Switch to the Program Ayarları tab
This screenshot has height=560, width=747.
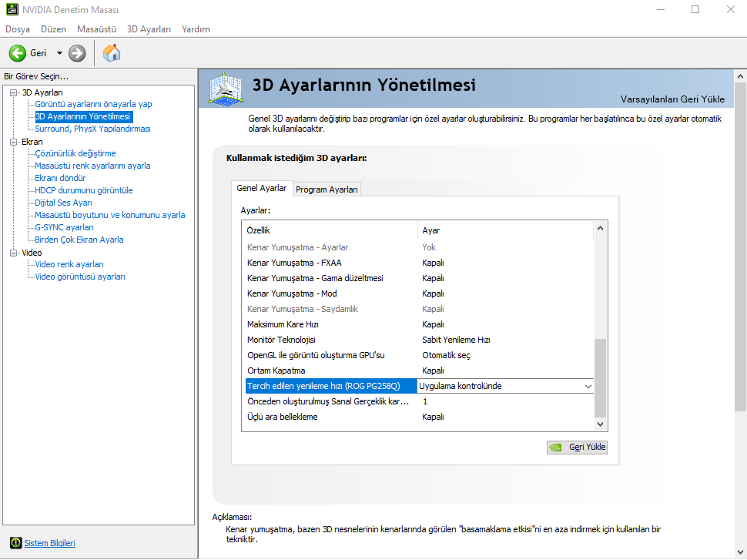click(x=327, y=189)
